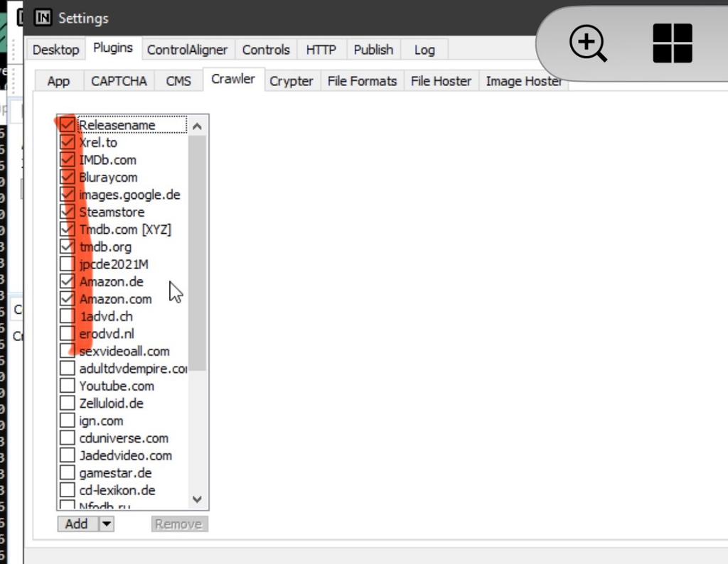The height and width of the screenshot is (564, 728).
Task: Click the Add crawler button
Action: 77,524
